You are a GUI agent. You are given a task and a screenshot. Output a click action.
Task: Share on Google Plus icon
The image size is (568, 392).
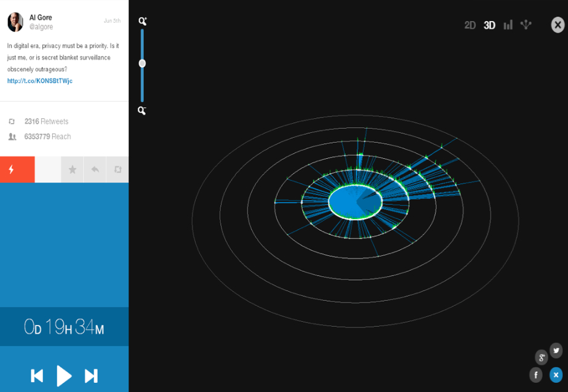(x=541, y=358)
